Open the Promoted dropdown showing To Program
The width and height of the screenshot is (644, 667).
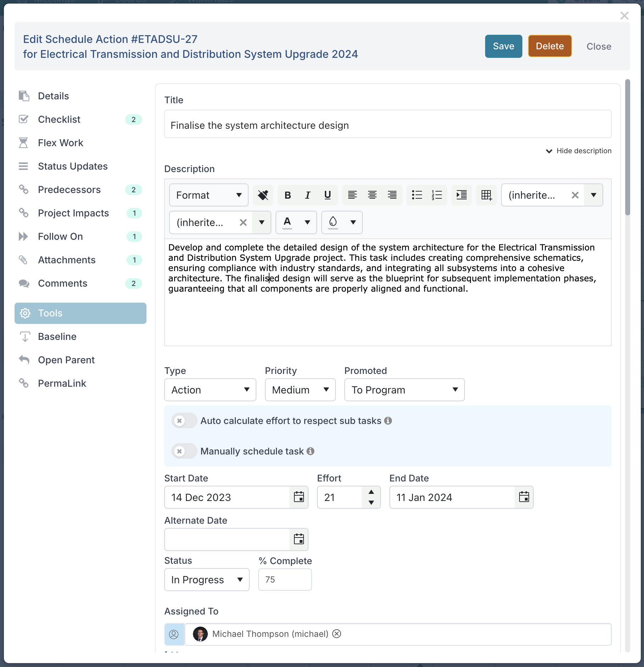pos(404,390)
